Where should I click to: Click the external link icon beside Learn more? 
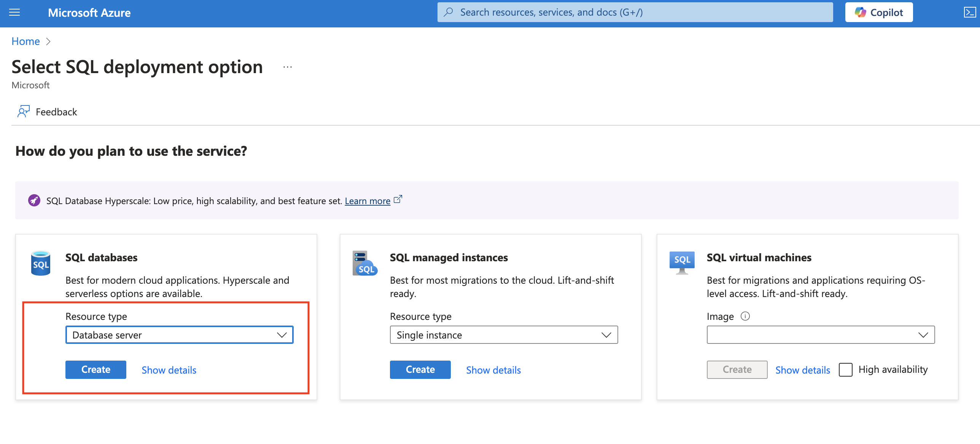coord(398,199)
